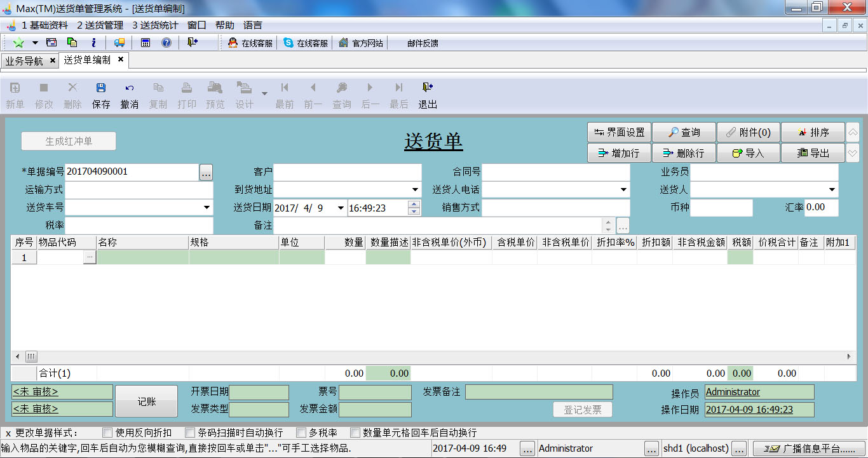Open the dropdown arrow beside the star icon
868x458 pixels.
(x=35, y=43)
